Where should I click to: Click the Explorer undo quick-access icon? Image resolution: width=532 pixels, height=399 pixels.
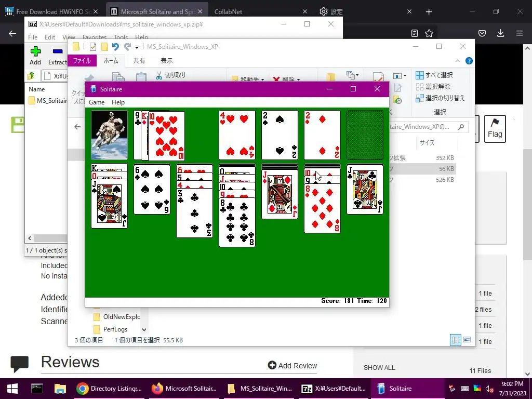point(115,46)
